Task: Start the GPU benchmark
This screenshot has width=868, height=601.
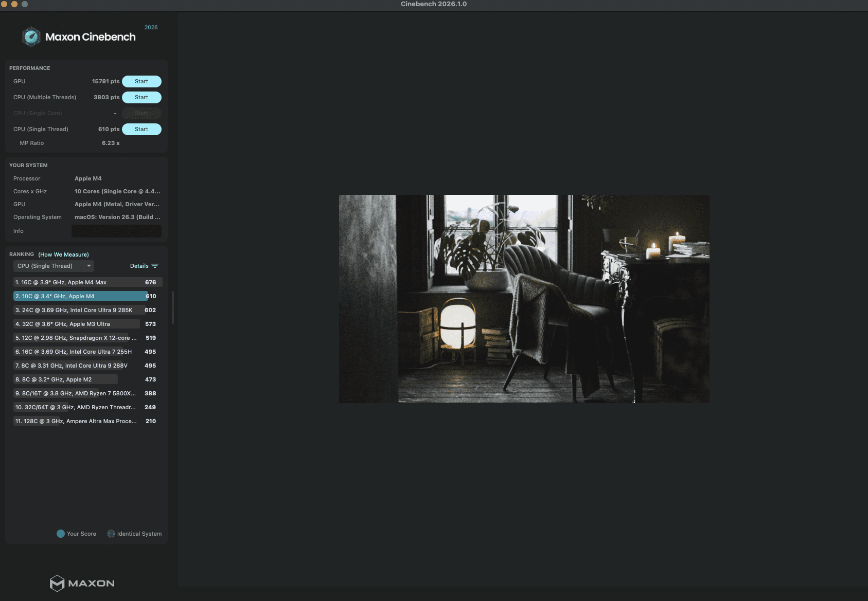Action: (141, 81)
